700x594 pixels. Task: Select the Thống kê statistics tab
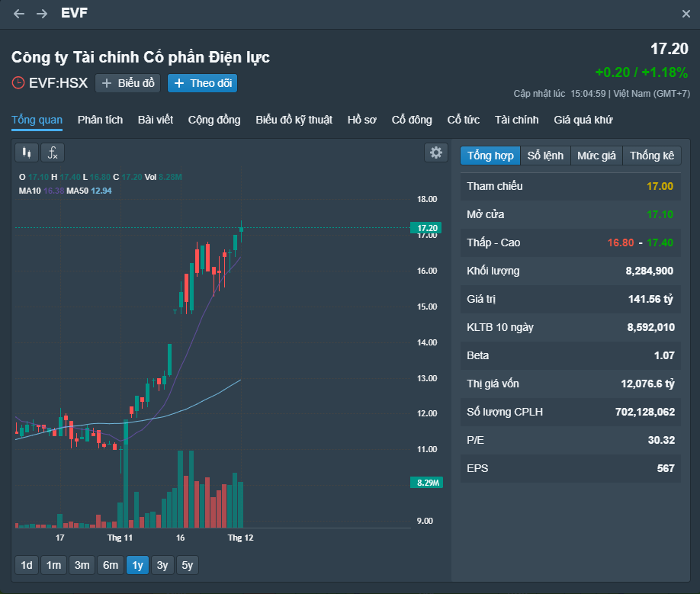[652, 156]
